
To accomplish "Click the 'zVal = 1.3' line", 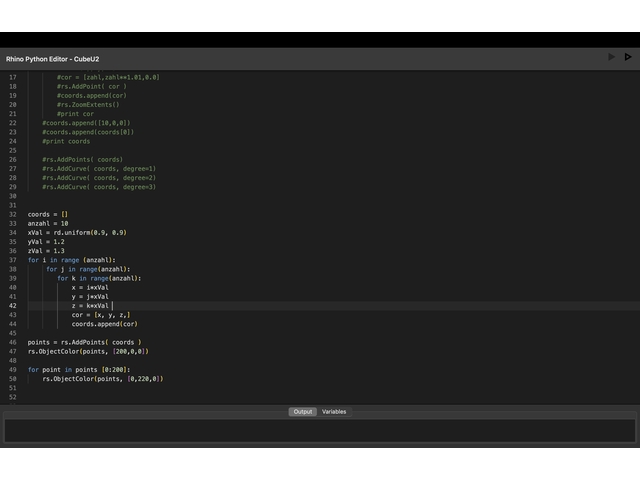I will pyautogui.click(x=46, y=251).
